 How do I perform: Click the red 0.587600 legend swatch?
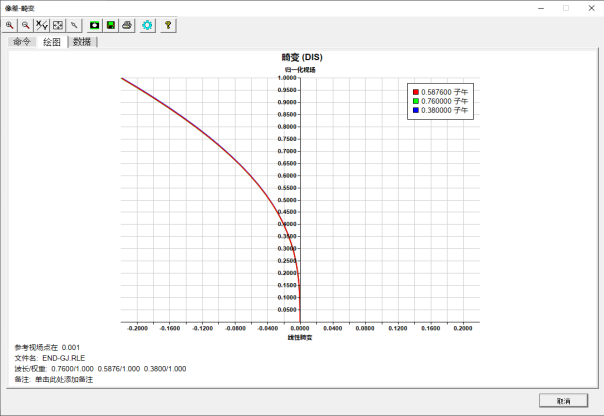point(416,92)
